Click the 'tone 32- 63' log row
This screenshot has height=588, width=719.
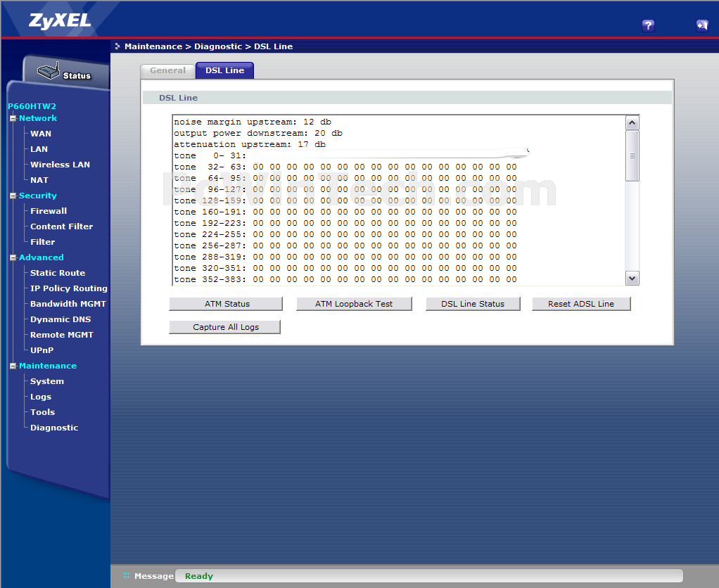pos(345,167)
